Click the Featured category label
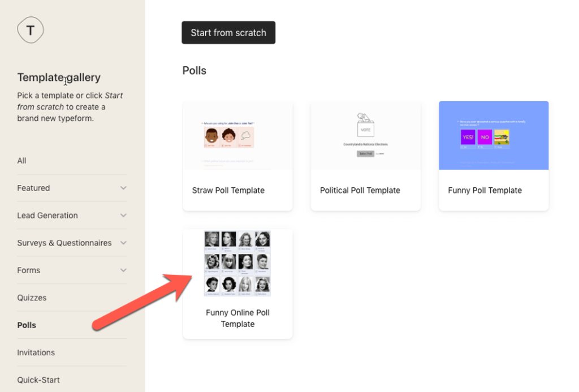 coord(33,188)
